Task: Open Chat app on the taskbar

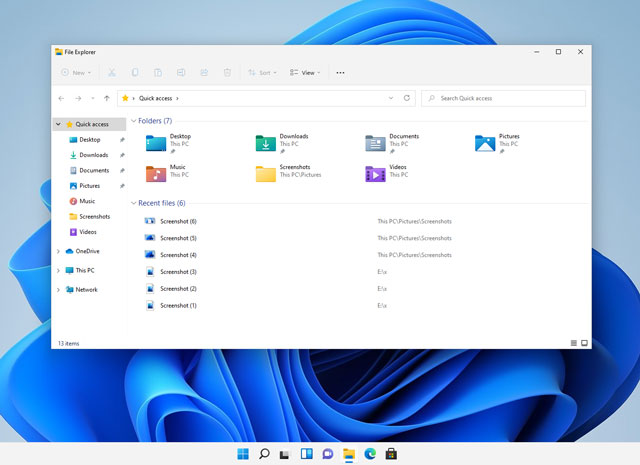Action: point(327,454)
